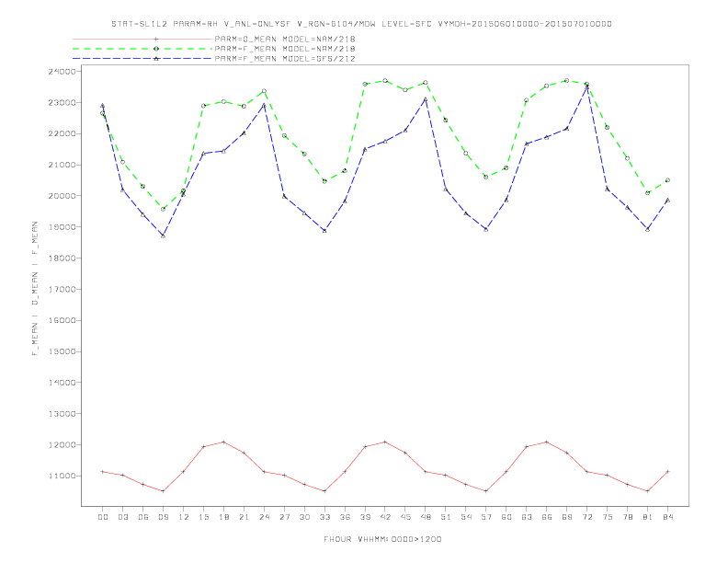Click the green NAM circle marker at hour 69
Viewport: 728px width, 563px height.
(567, 80)
